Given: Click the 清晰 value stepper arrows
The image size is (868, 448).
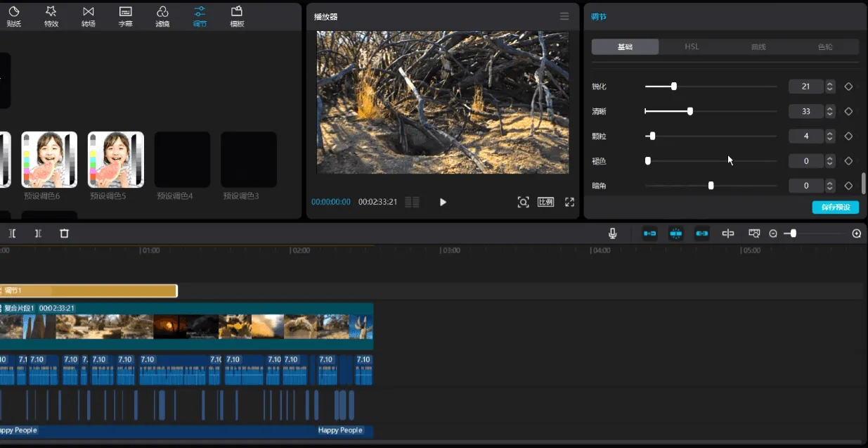Looking at the screenshot, I should [830, 111].
